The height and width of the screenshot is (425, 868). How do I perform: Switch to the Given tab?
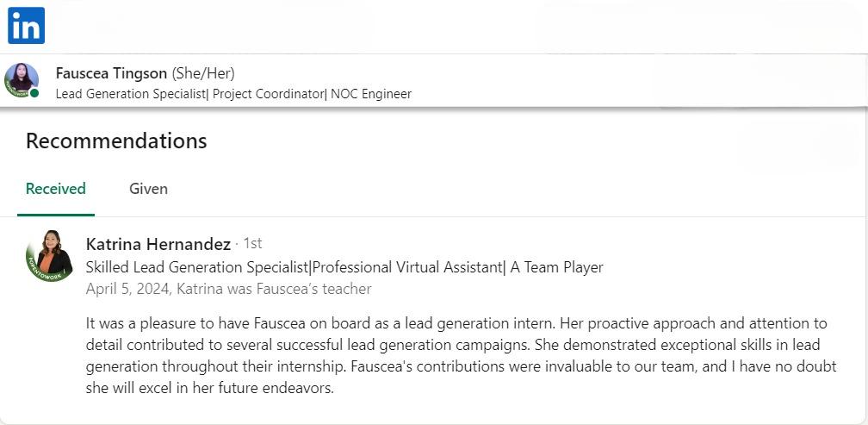148,189
